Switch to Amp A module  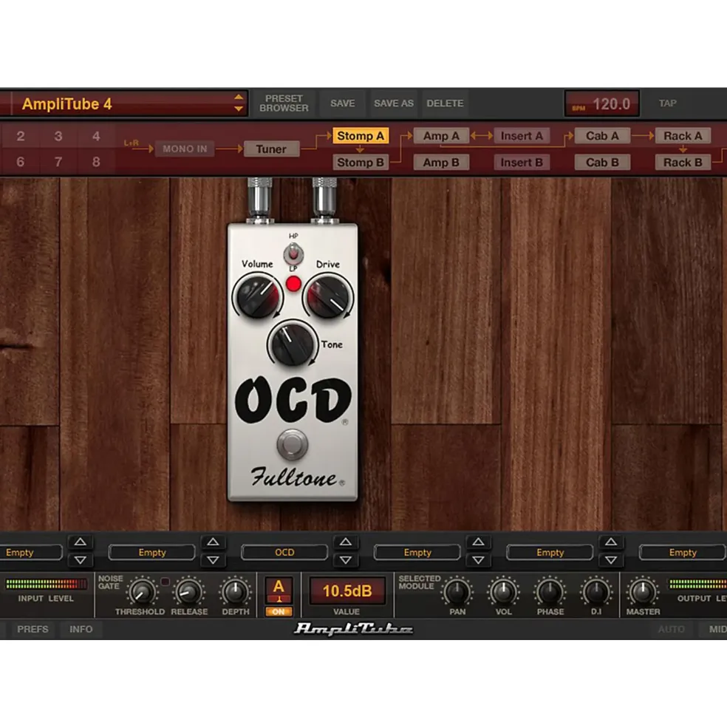coord(441,135)
